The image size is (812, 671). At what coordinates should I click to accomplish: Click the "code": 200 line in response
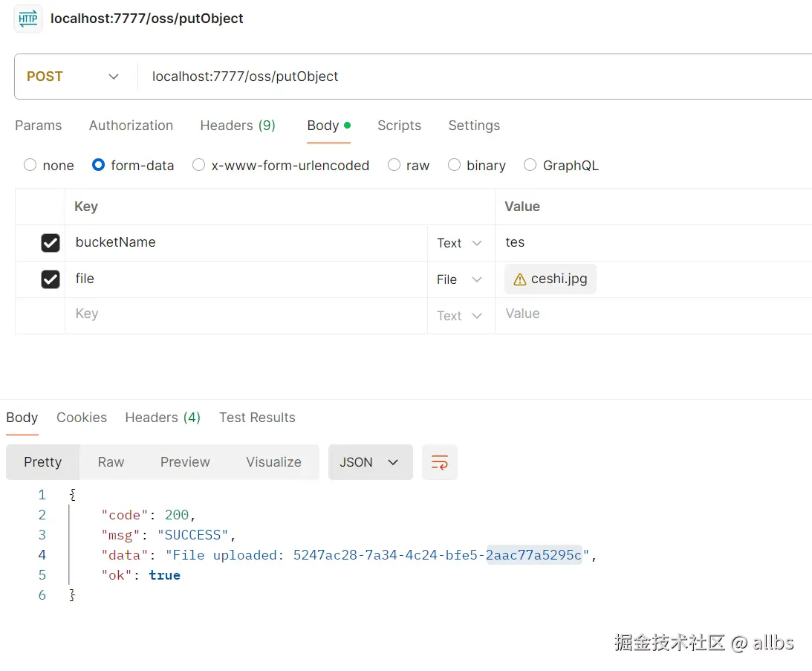148,515
